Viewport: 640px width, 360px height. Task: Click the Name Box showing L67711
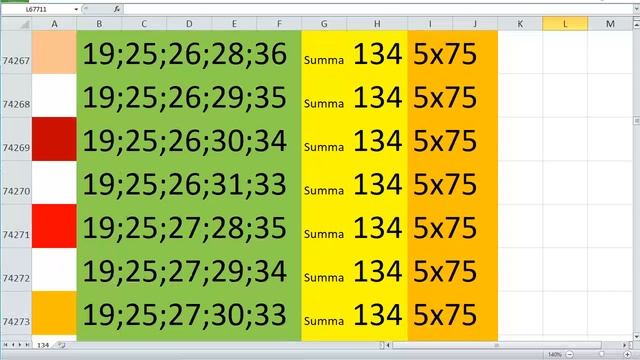coord(37,9)
